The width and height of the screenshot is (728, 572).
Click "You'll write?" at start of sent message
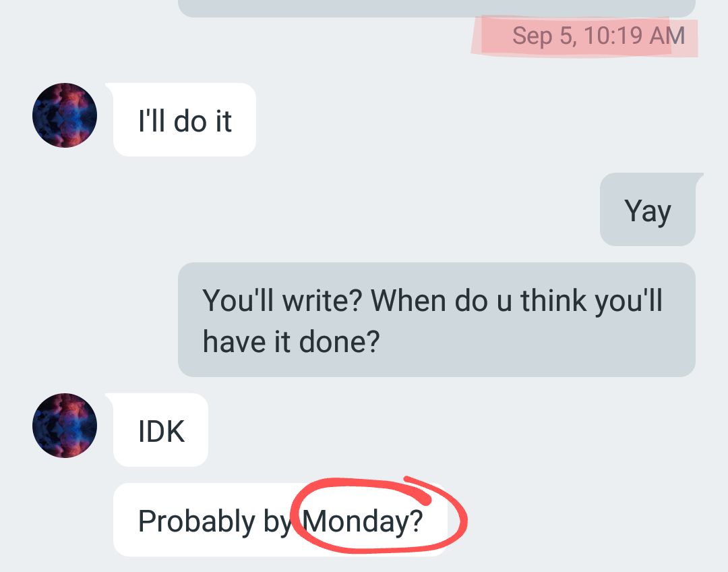pyautogui.click(x=282, y=300)
